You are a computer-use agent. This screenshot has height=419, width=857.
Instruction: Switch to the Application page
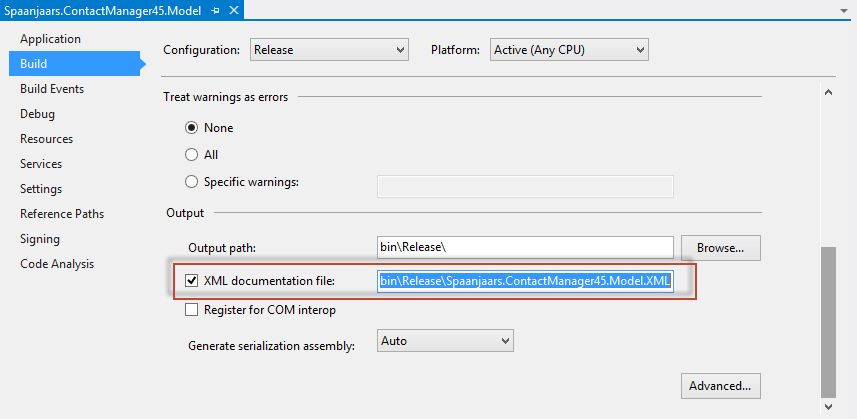point(50,39)
